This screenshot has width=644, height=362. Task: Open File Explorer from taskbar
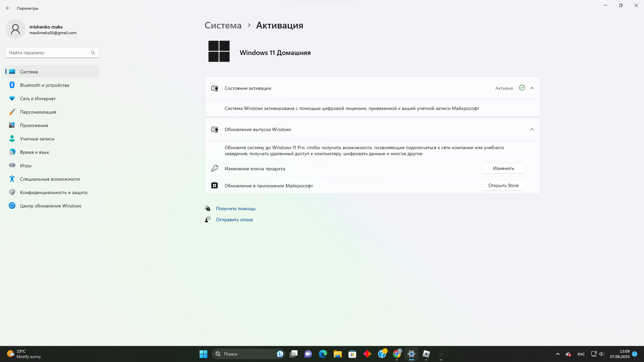338,354
